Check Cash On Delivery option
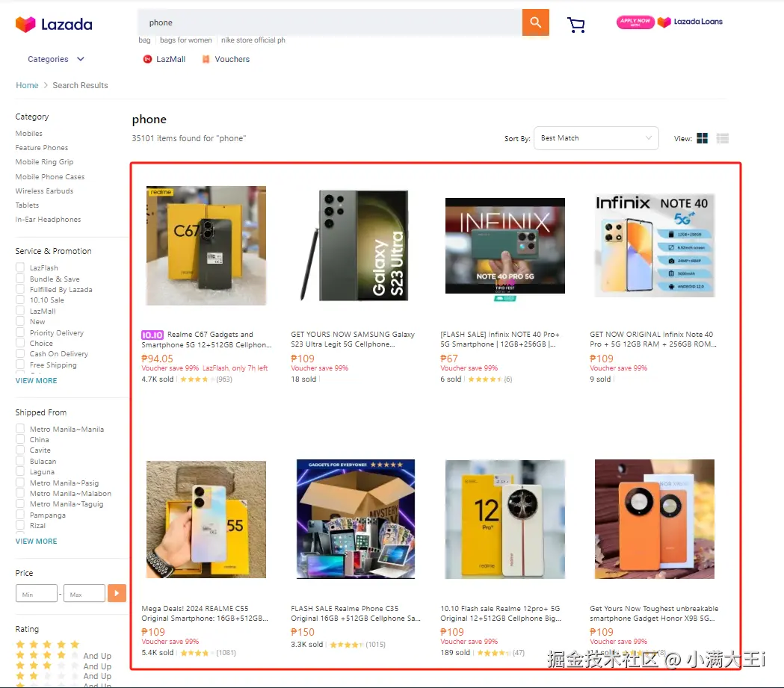Screen dimensions: 784x688 (20, 353)
